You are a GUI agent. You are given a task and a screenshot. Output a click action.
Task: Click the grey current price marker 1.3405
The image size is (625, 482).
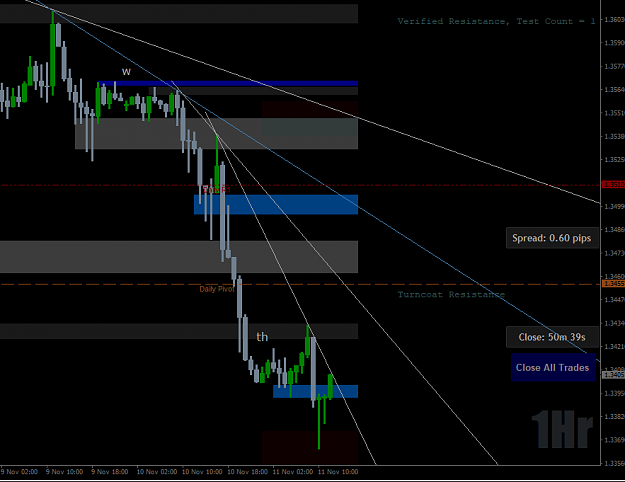click(613, 374)
